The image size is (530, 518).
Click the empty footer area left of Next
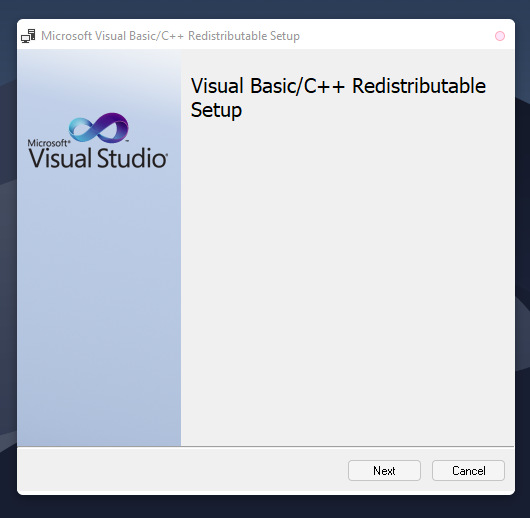pyautogui.click(x=183, y=470)
